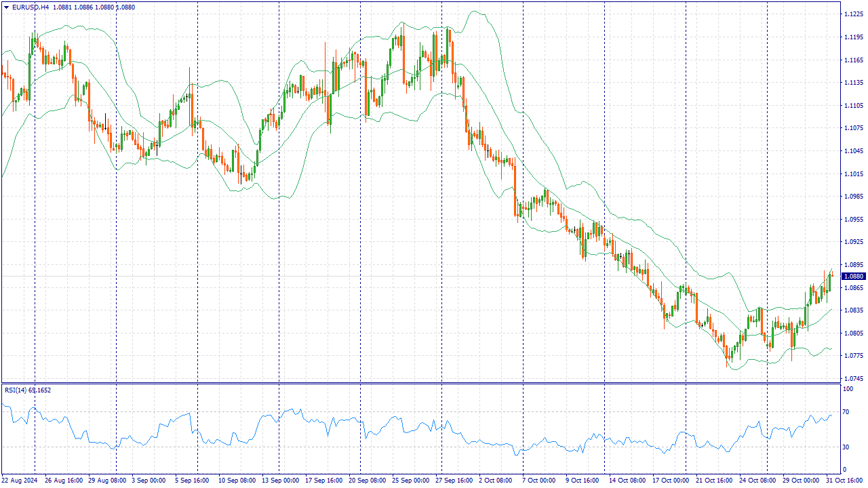This screenshot has height=488, width=868.
Task: Click the RSI(14) indicator label
Action: tap(16, 390)
